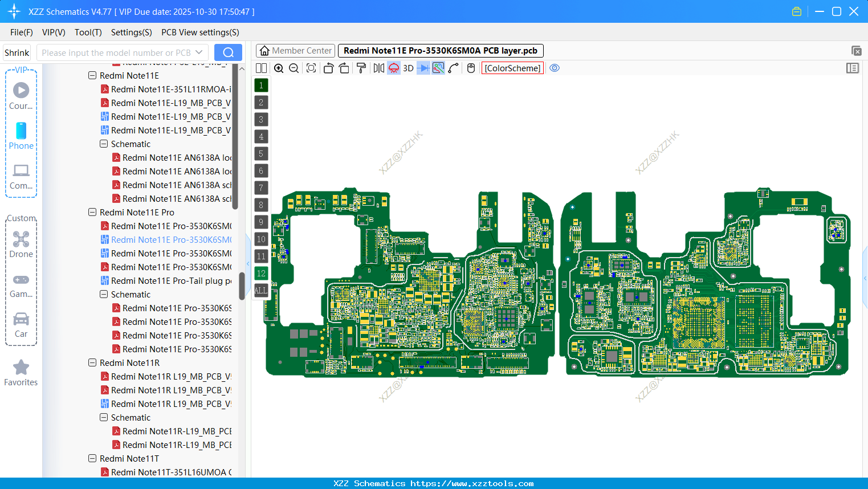Select the Zoom In magnifier tool
The image size is (868, 489).
click(x=279, y=68)
